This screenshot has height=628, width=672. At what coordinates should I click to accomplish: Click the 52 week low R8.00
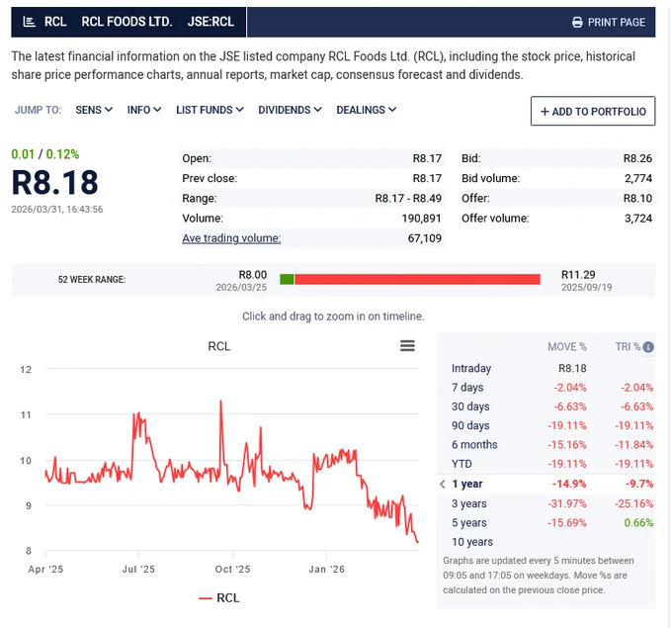click(x=252, y=275)
